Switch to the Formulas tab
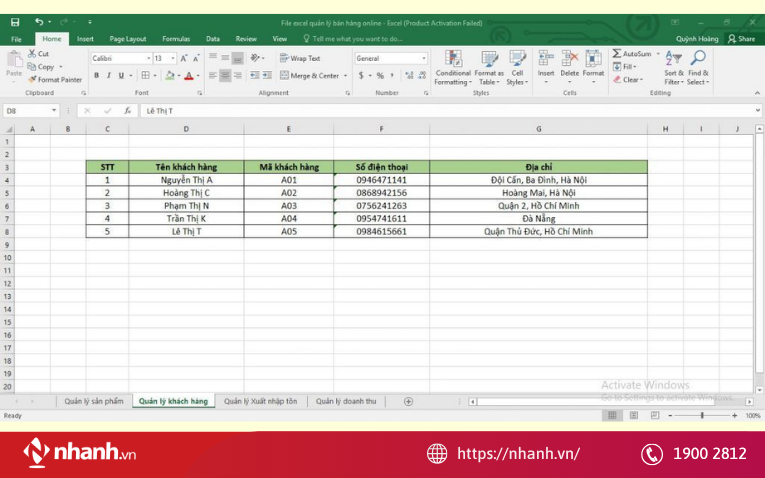Viewport: 765px width, 478px height. (x=176, y=39)
